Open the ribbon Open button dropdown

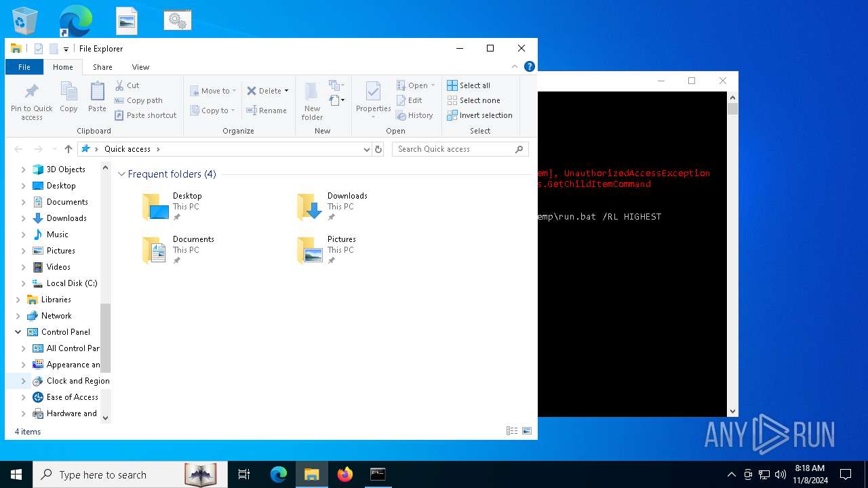click(x=433, y=85)
